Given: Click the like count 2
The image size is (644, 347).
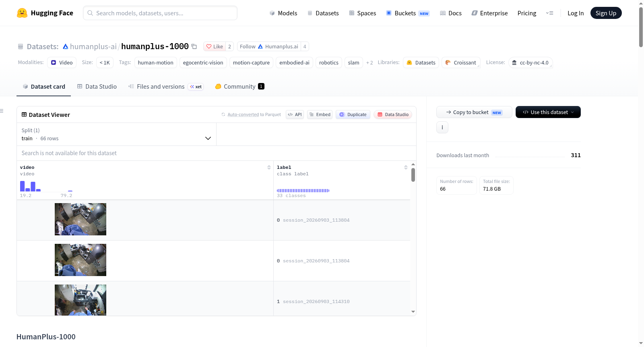Looking at the screenshot, I should point(229,46).
